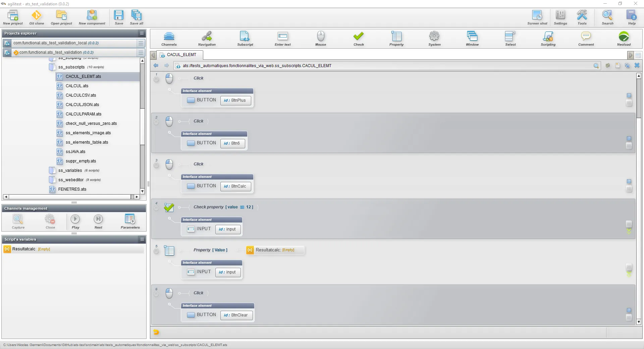
Task: Expand the ss_webeditor folder
Action: (52, 180)
